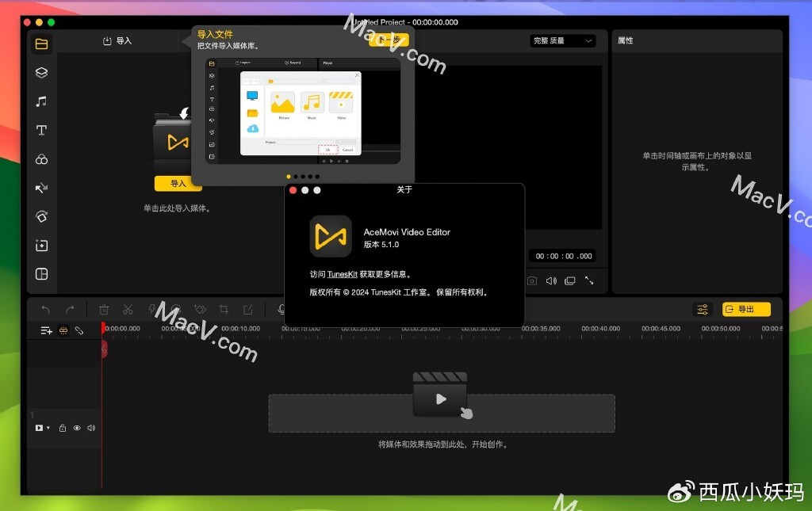812x511 pixels.
Task: Click 下一步 in the import tutorial
Action: click(x=389, y=40)
